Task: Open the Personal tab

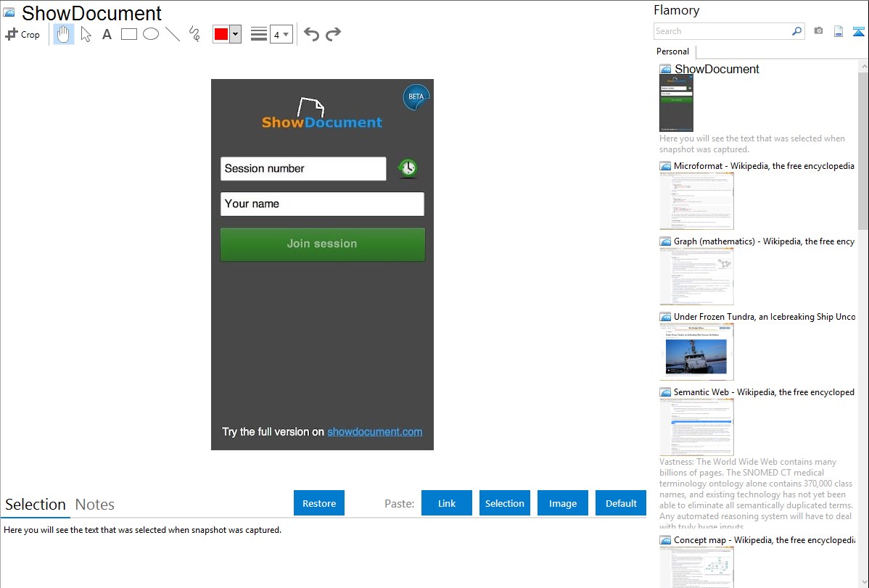Action: click(673, 51)
